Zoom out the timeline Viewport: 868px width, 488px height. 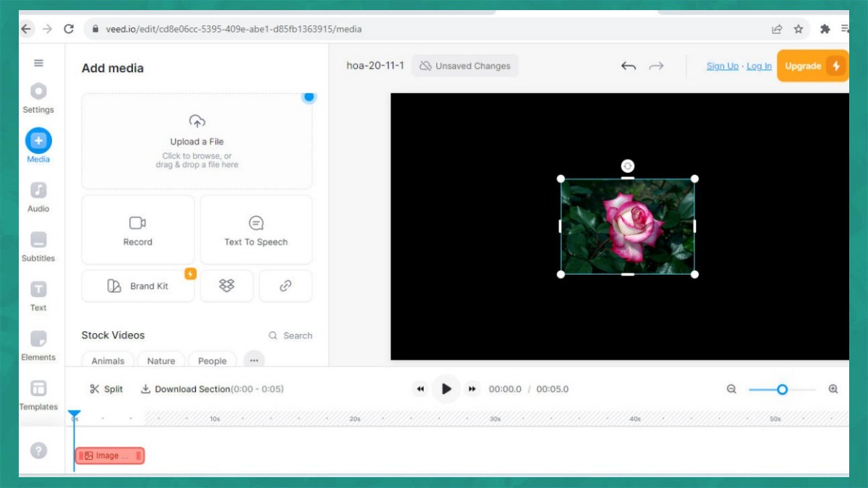(x=731, y=389)
